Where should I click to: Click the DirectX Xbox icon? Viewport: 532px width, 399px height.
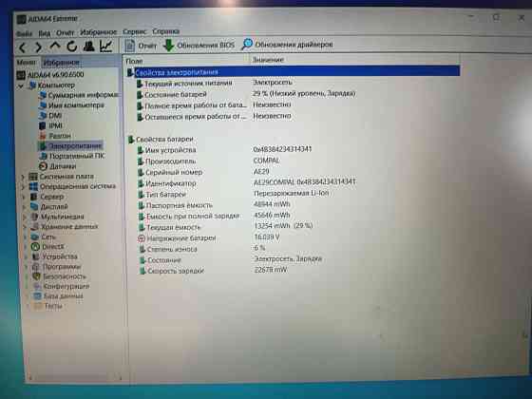coord(35,247)
